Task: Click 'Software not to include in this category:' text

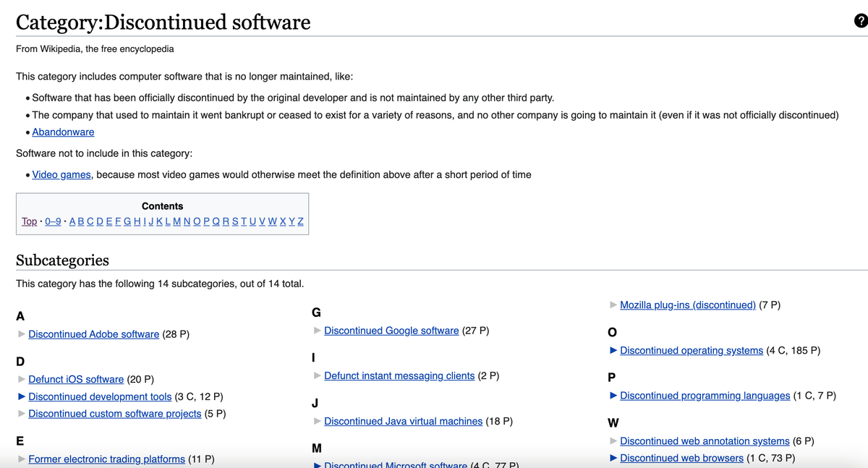Action: [x=104, y=153]
